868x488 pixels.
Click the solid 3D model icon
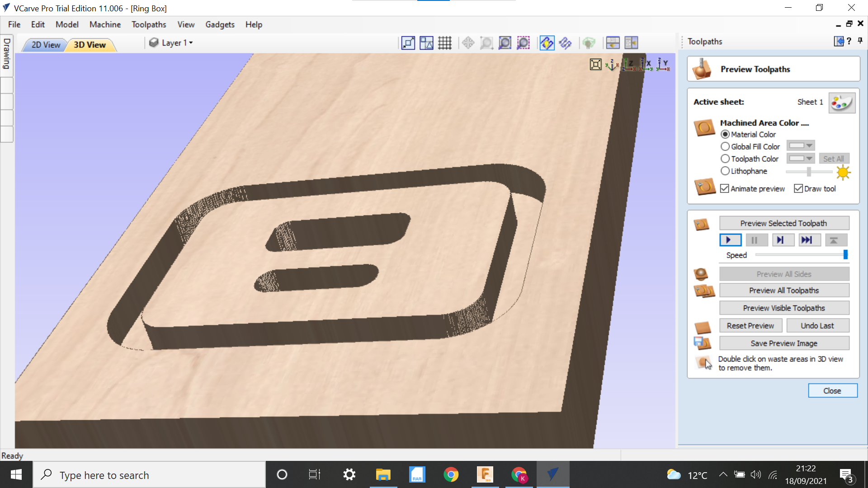coord(589,42)
